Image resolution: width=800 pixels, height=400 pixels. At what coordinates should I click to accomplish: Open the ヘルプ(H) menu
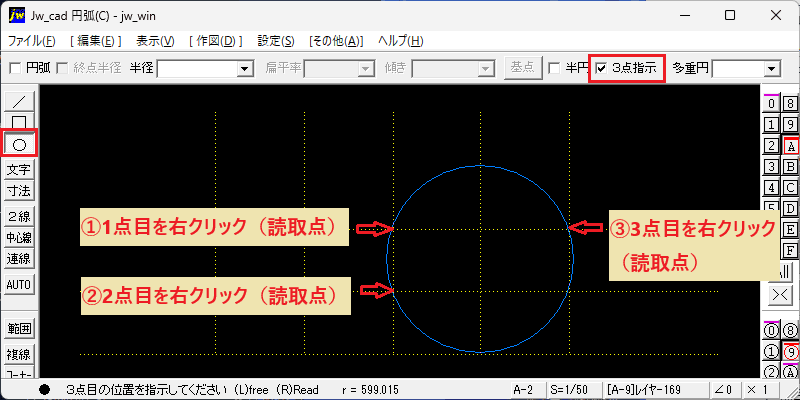(401, 41)
